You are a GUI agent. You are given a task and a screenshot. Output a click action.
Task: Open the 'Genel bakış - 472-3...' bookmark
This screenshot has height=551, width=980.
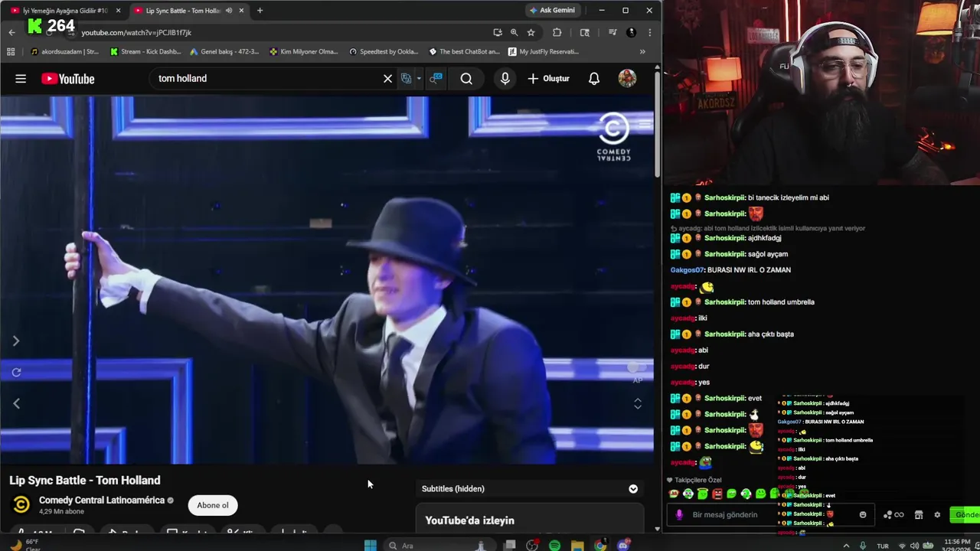coord(224,51)
